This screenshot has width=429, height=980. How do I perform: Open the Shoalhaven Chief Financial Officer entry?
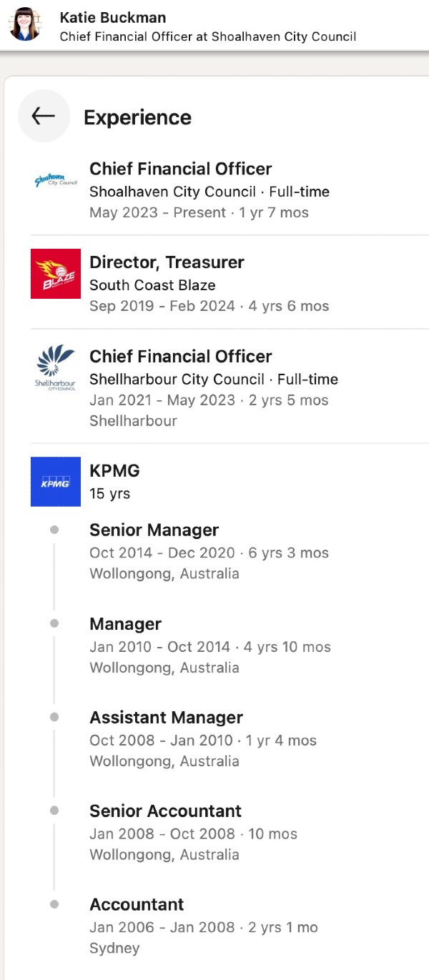pyautogui.click(x=180, y=169)
